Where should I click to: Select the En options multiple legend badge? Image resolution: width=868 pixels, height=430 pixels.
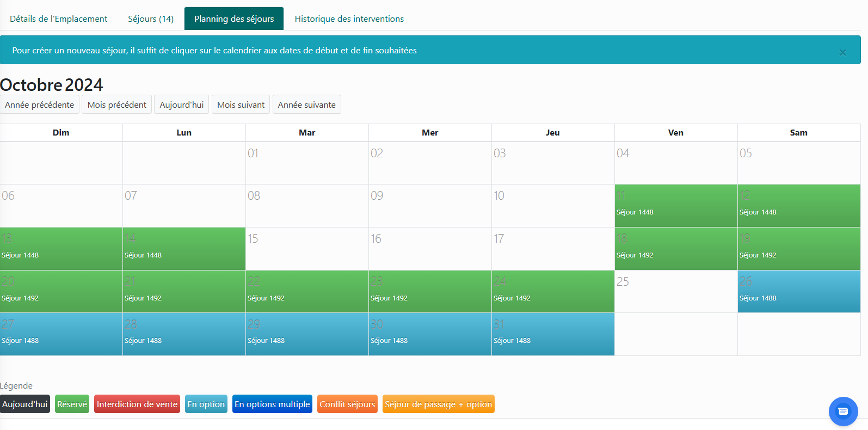272,404
